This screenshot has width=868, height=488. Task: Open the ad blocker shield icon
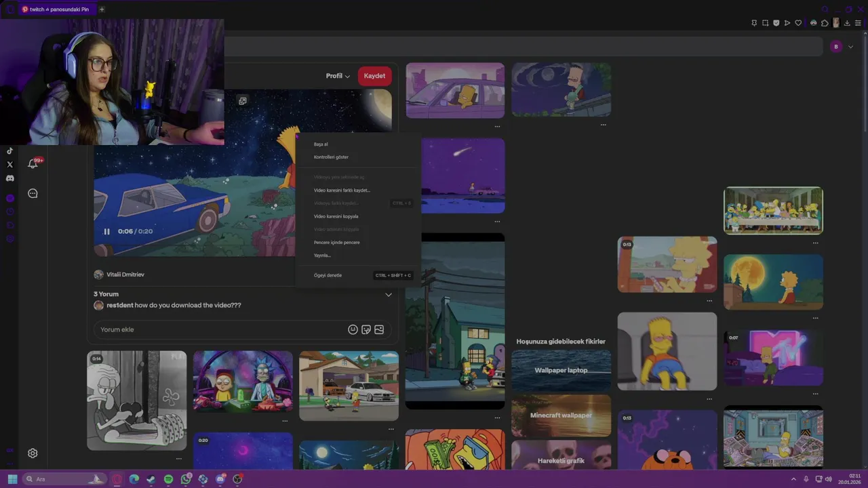[776, 23]
